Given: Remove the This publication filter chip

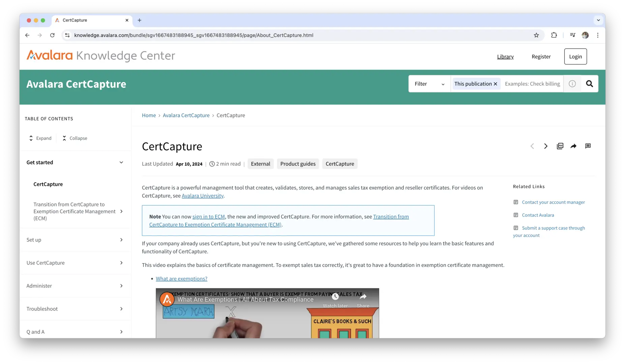Looking at the screenshot, I should (496, 84).
